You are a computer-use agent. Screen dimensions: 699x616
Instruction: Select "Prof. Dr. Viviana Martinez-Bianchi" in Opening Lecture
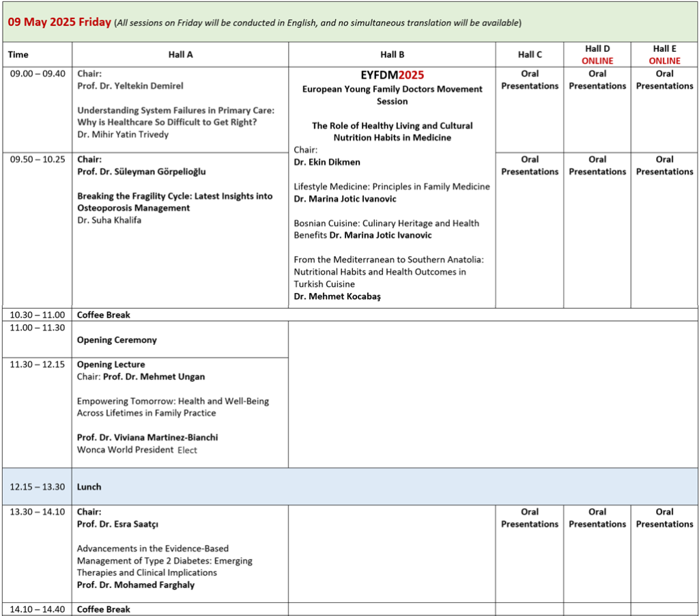147,437
